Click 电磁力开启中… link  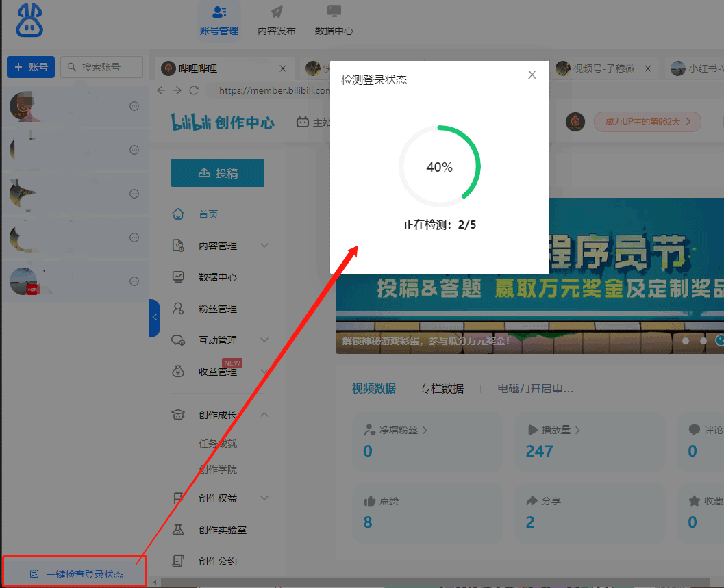pyautogui.click(x=536, y=389)
